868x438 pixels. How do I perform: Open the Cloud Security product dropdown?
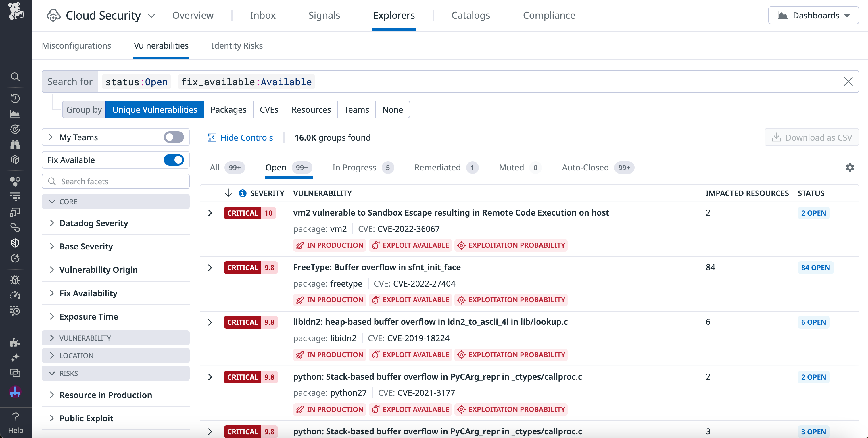pos(151,15)
